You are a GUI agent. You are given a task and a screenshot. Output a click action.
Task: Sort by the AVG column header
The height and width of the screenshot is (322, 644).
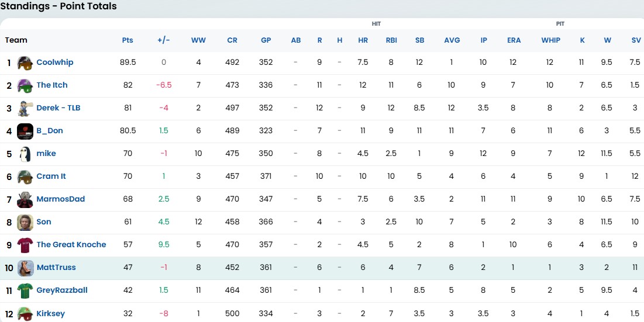452,40
